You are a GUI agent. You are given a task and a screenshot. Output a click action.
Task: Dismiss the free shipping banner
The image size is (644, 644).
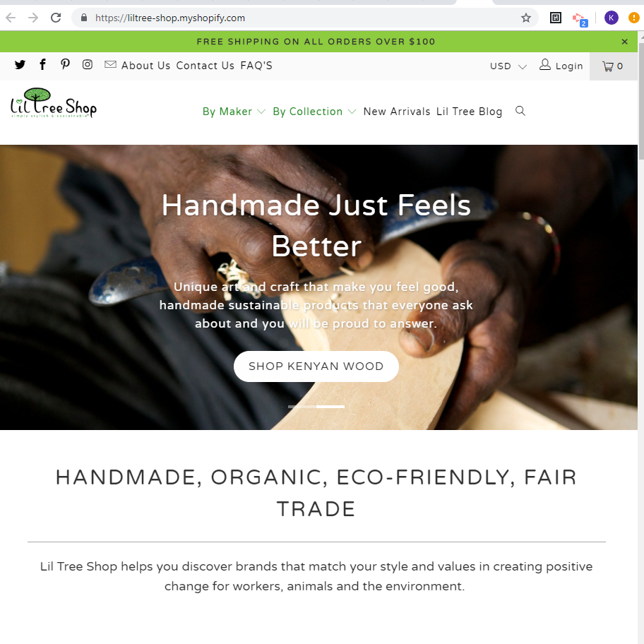point(624,42)
